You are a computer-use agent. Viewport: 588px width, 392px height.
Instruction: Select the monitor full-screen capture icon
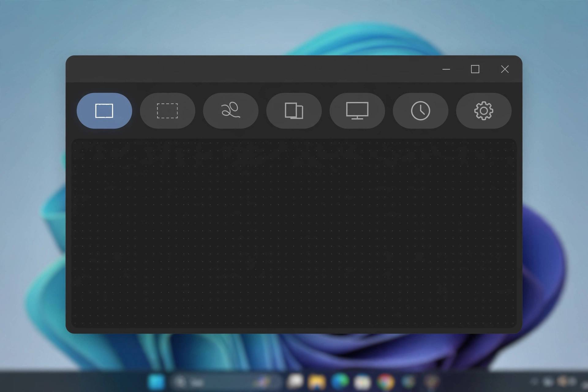coord(357,111)
